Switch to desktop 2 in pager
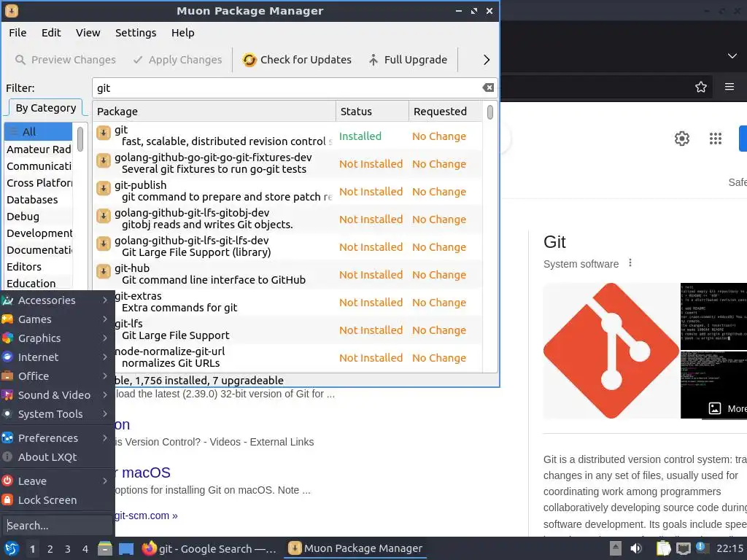747x560 pixels. 50,549
